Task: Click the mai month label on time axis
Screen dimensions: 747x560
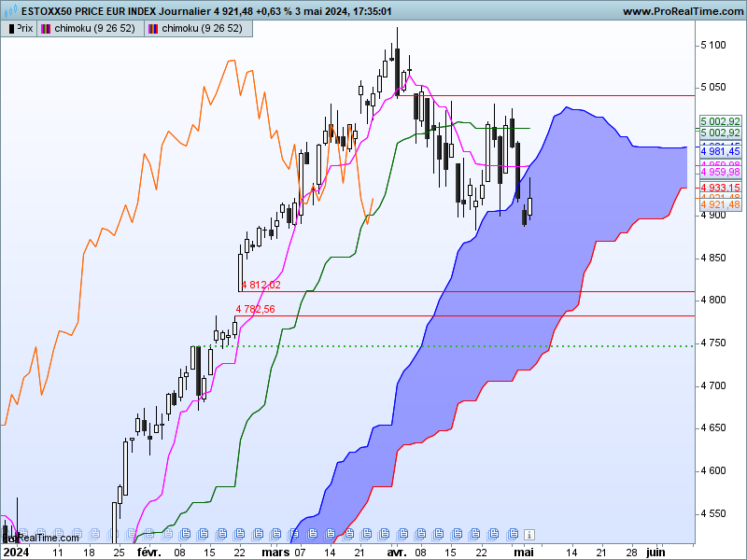Action: point(524,553)
